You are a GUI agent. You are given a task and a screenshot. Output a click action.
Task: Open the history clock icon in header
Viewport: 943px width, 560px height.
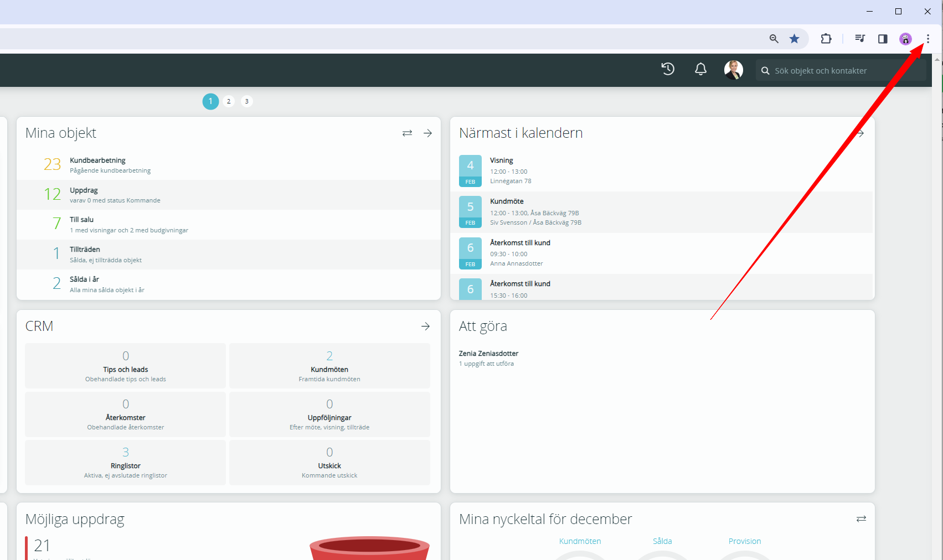[668, 69]
